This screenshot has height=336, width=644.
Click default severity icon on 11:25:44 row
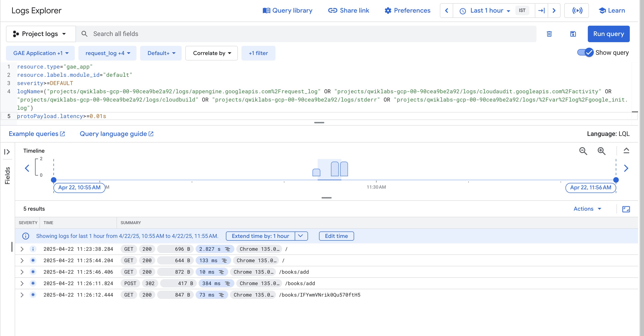(x=33, y=261)
